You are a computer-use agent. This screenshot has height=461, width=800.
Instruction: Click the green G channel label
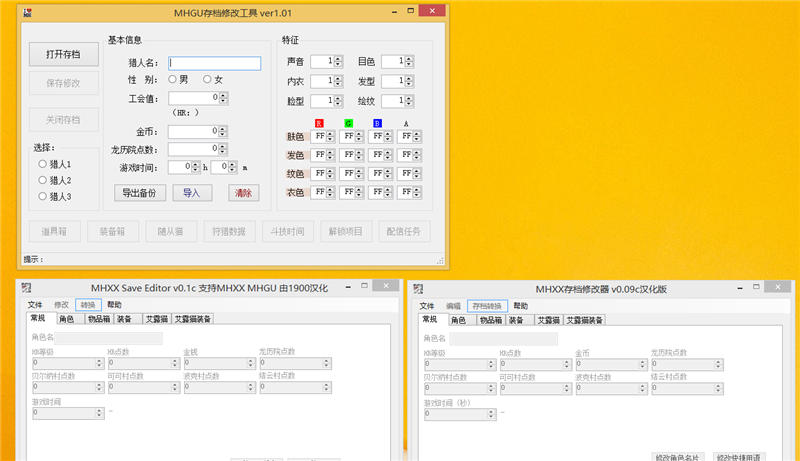coord(348,123)
